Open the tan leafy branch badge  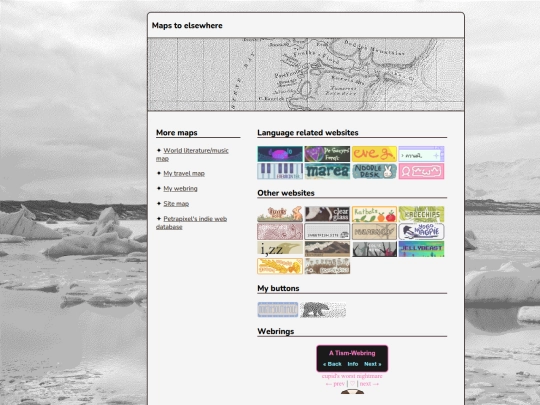(374, 231)
